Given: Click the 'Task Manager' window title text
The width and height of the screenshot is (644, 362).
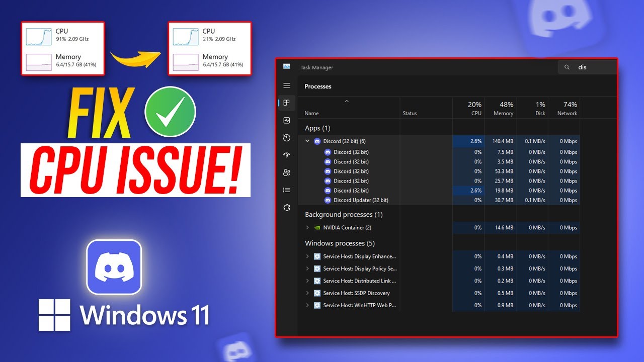Looking at the screenshot, I should [316, 67].
